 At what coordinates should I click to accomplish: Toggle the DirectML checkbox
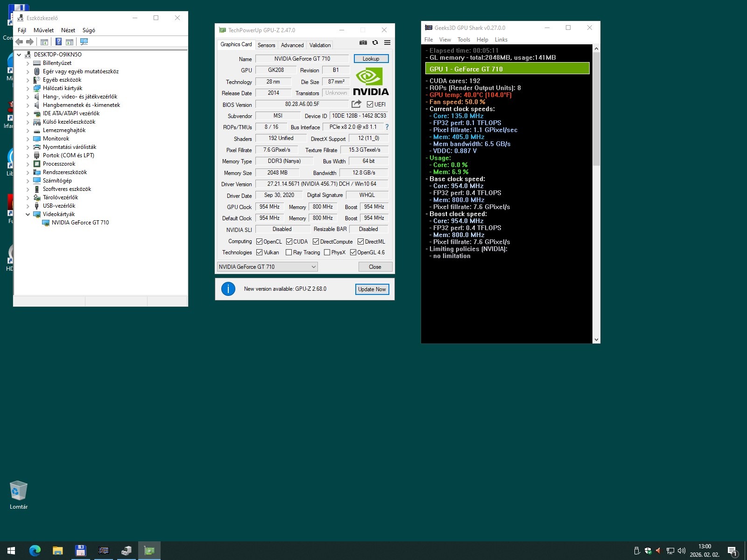tap(360, 241)
